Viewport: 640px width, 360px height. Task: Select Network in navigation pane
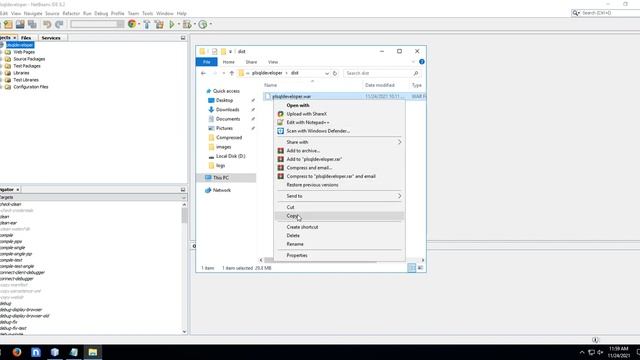coord(222,190)
